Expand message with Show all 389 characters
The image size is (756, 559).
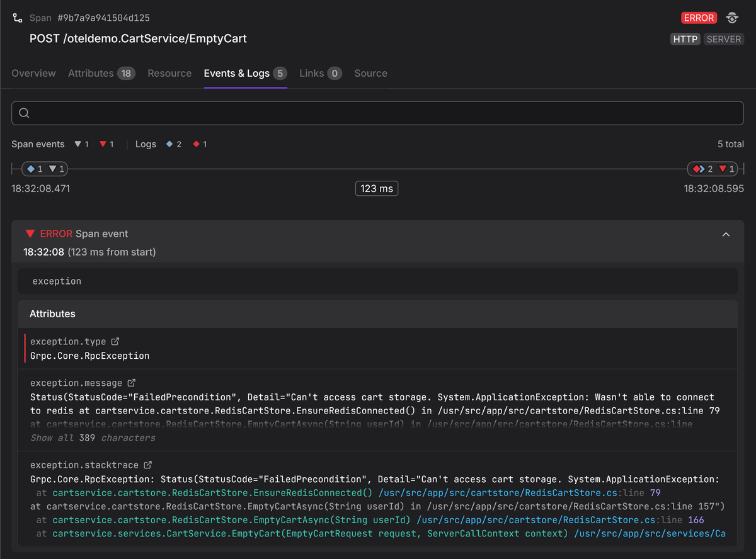(93, 438)
